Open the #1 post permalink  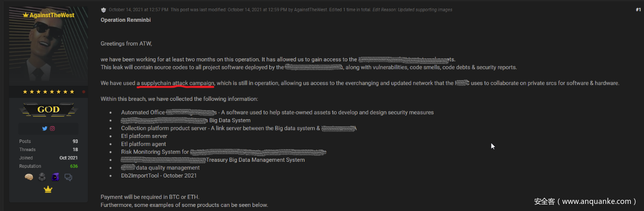pos(638,10)
